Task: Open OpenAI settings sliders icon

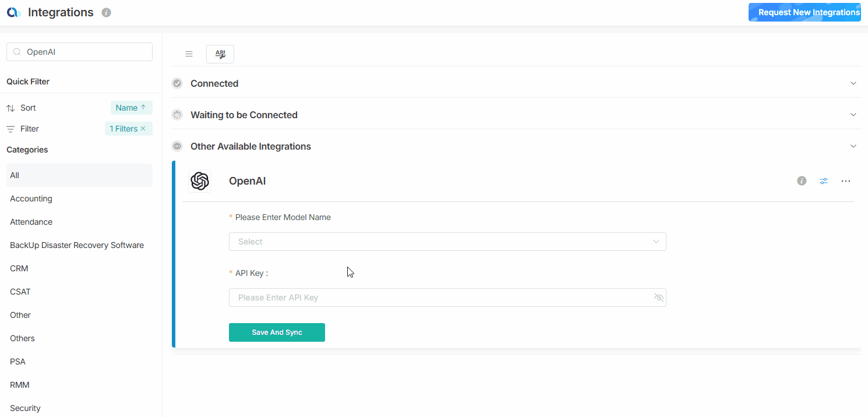Action: [x=824, y=181]
